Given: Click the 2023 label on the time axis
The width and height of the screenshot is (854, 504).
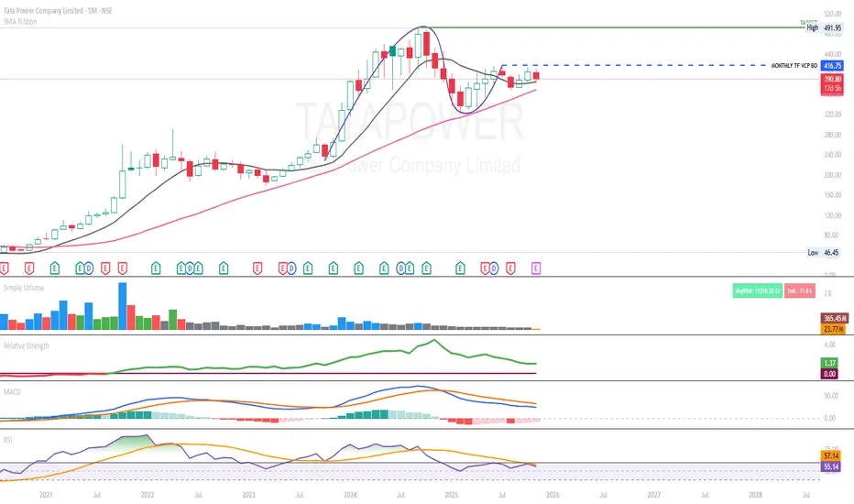Looking at the screenshot, I should [x=248, y=495].
